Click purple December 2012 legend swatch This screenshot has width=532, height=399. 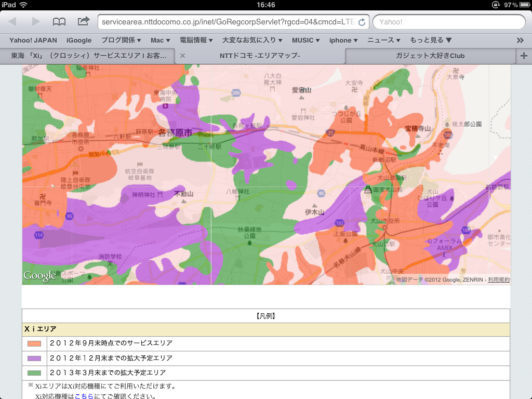(34, 358)
